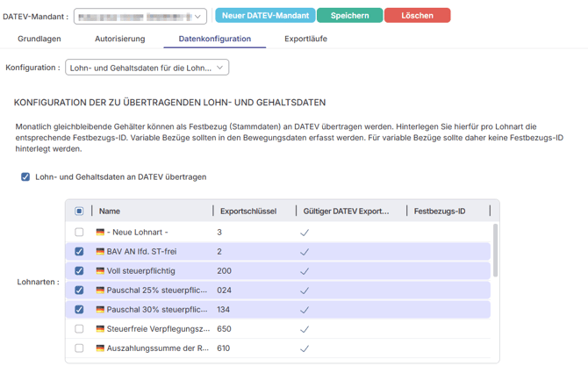Image resolution: width=588 pixels, height=373 pixels.
Task: Click the flag icon beside Pauschal 30%
Action: 100,309
